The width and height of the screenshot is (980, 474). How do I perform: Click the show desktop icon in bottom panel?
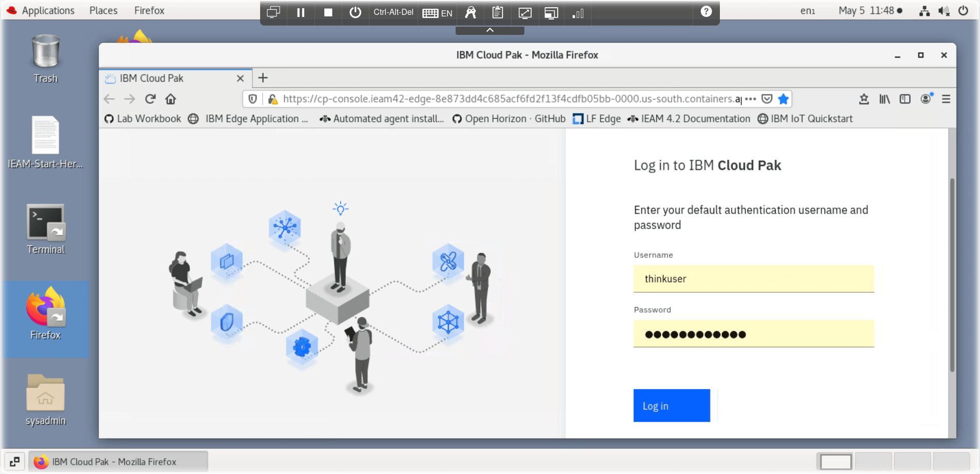pyautogui.click(x=15, y=461)
